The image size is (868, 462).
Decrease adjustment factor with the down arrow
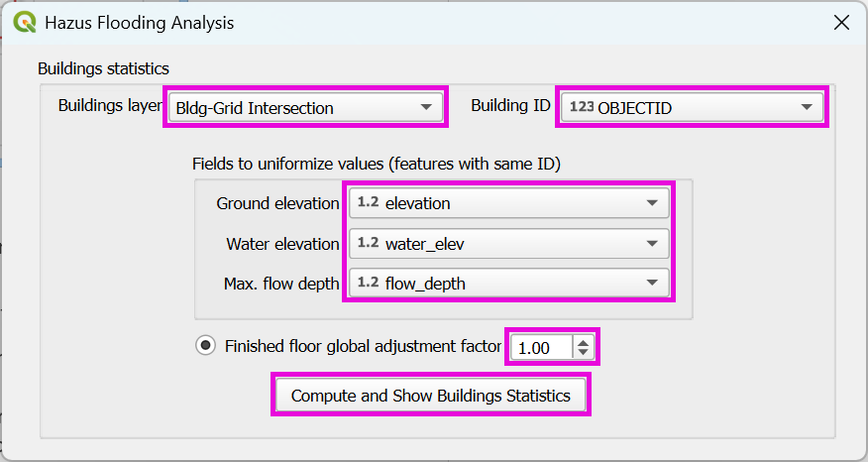click(584, 353)
